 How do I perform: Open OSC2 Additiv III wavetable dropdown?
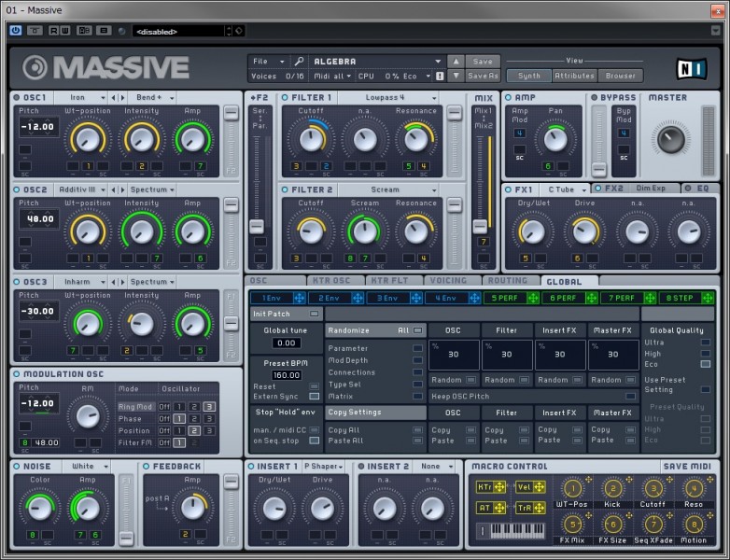point(81,189)
